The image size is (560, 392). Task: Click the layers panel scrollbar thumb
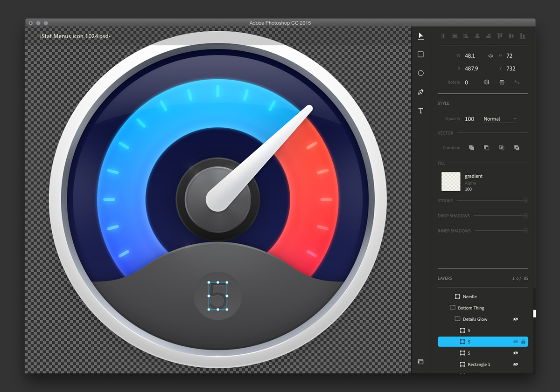(x=534, y=314)
